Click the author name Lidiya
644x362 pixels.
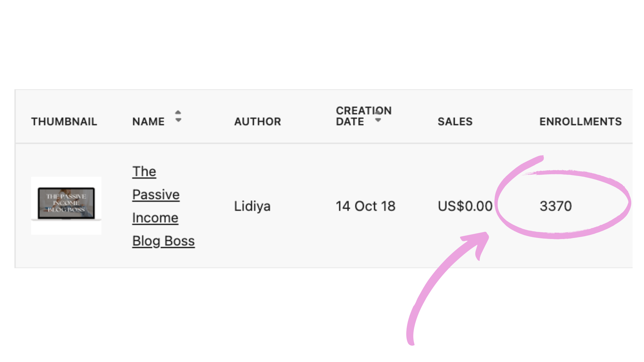pos(252,206)
